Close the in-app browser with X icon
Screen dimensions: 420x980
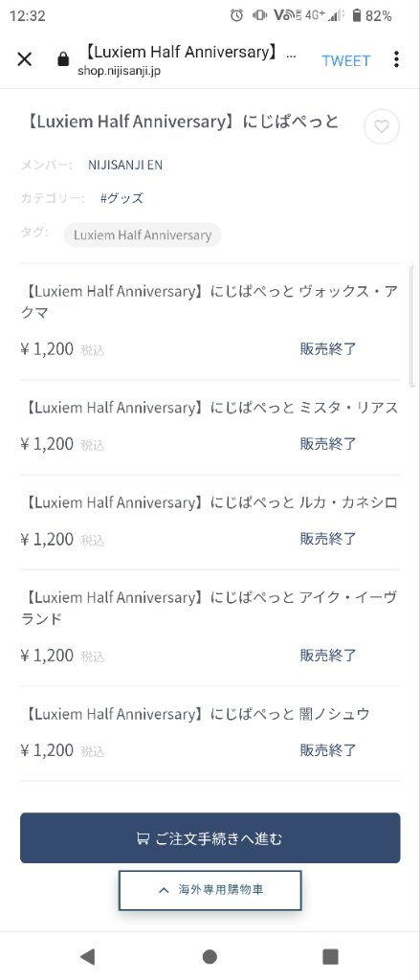[x=24, y=59]
